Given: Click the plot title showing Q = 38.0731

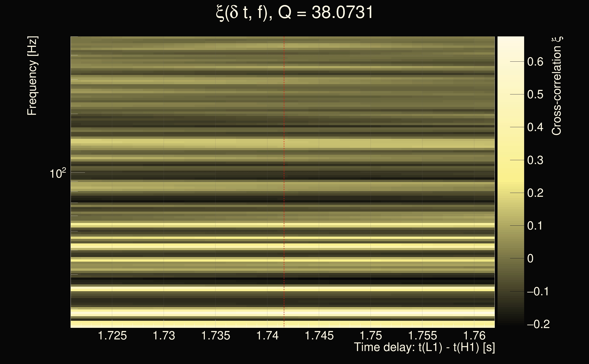Looking at the screenshot, I should click(294, 13).
